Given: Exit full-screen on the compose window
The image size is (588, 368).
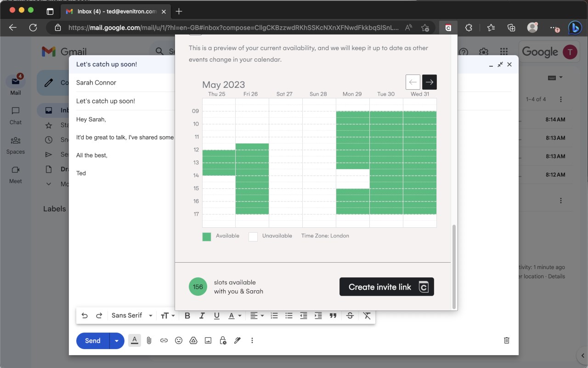Looking at the screenshot, I should coord(500,64).
